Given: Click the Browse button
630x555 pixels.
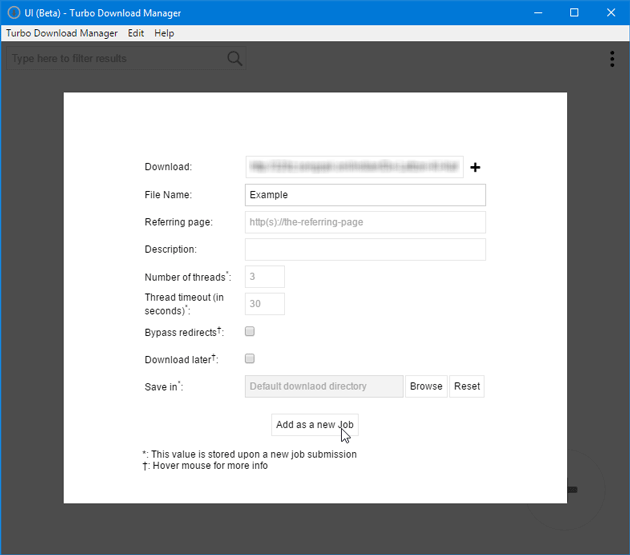Looking at the screenshot, I should coord(426,386).
